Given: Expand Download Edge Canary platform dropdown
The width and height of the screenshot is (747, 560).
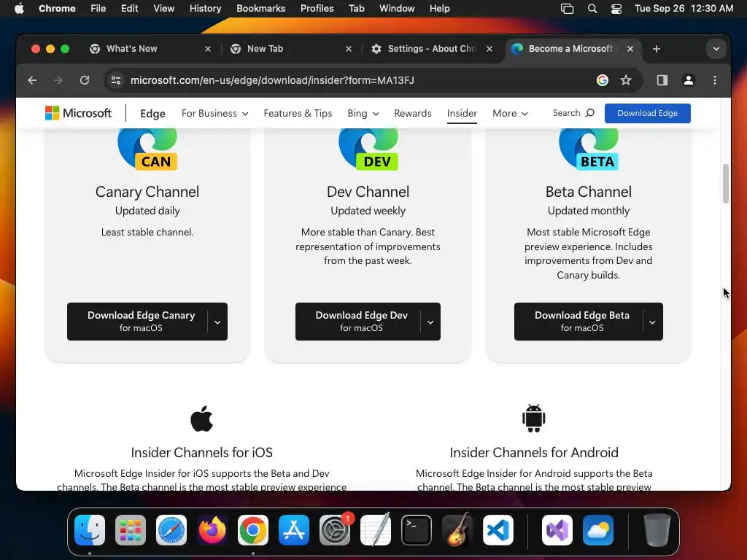Looking at the screenshot, I should [x=217, y=322].
